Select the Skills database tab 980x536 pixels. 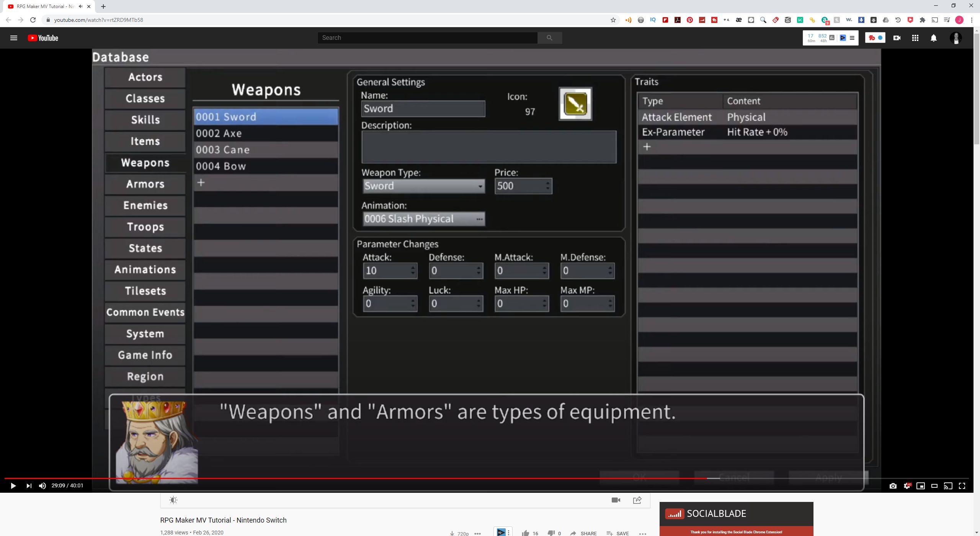[x=145, y=120]
